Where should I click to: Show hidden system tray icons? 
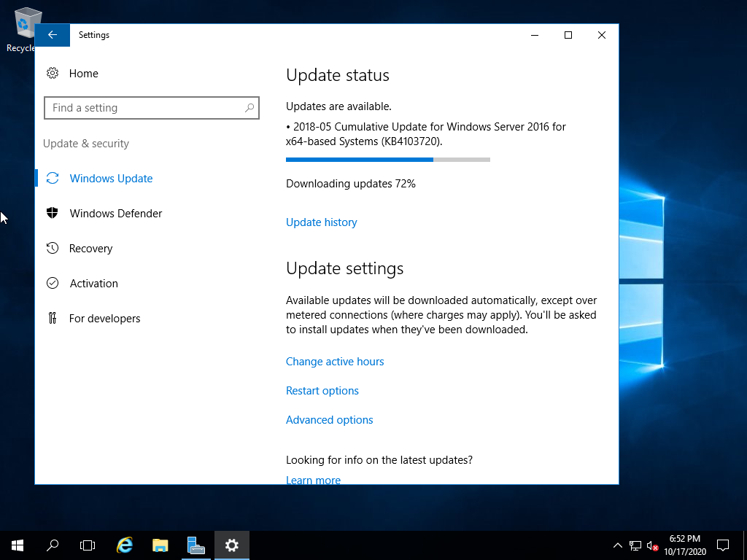[x=617, y=545]
